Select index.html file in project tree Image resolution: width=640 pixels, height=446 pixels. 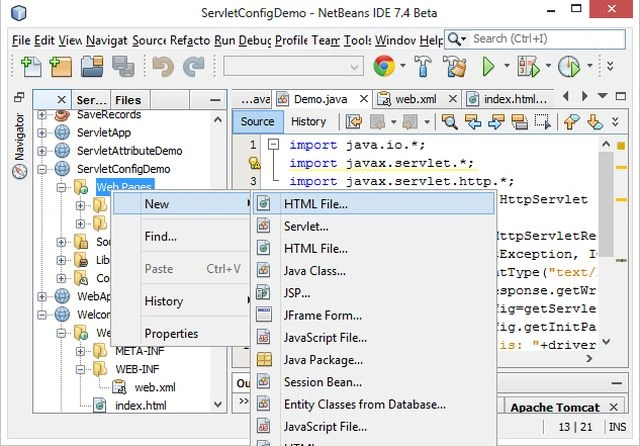coord(141,406)
